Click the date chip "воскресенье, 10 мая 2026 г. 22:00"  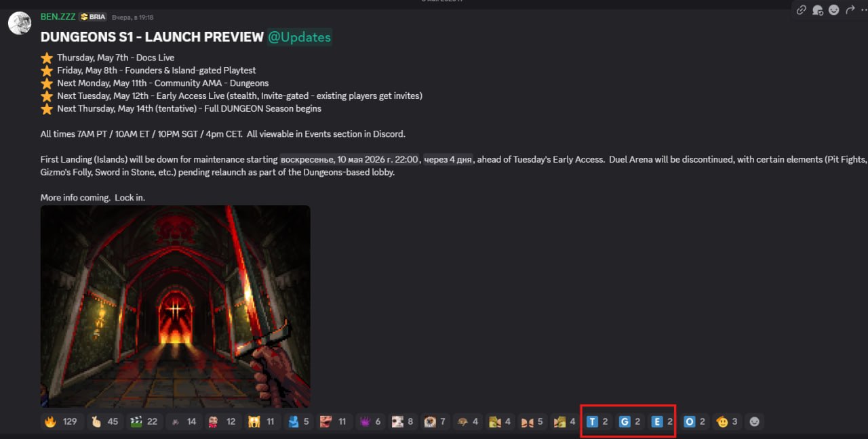click(350, 160)
